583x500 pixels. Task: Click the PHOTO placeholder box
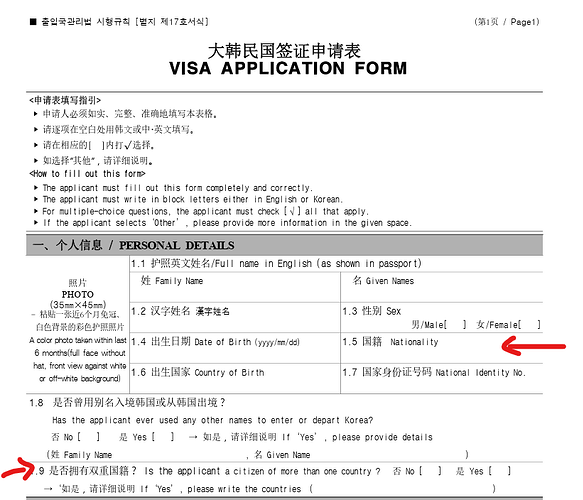(78, 325)
